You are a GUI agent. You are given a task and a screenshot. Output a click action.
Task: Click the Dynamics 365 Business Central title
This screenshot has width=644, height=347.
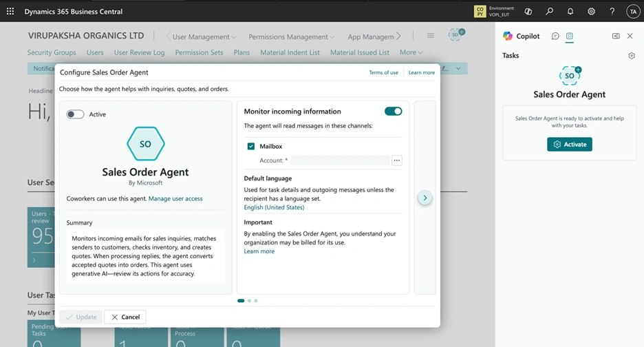tap(74, 12)
